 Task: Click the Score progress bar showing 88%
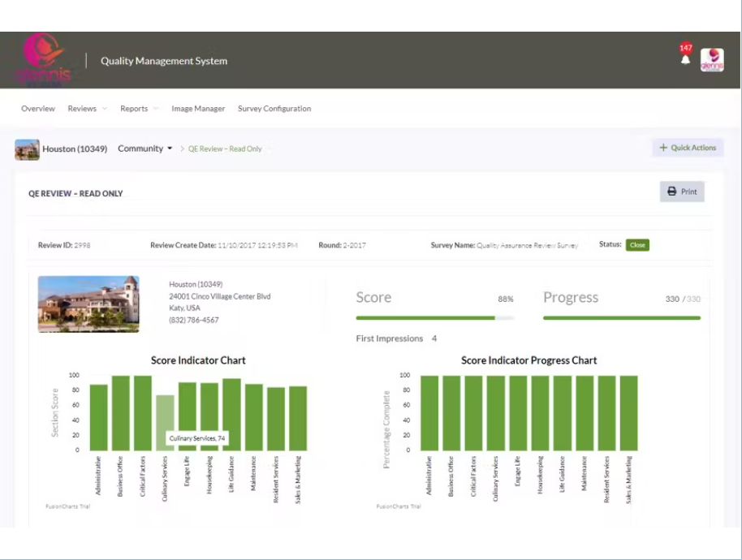point(434,318)
